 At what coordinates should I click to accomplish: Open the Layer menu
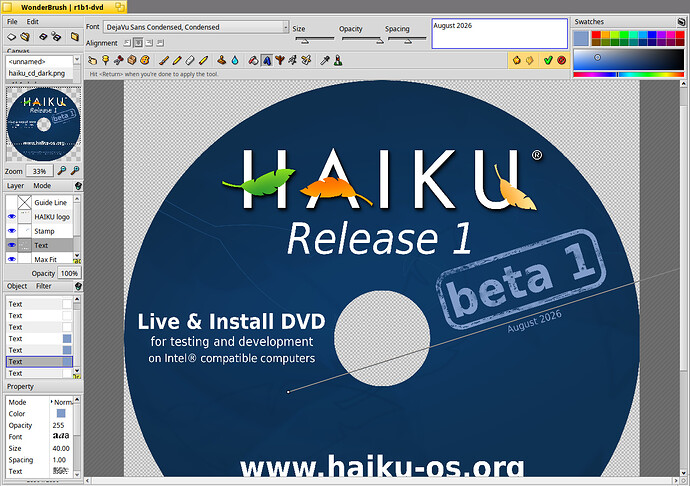pyautogui.click(x=15, y=186)
